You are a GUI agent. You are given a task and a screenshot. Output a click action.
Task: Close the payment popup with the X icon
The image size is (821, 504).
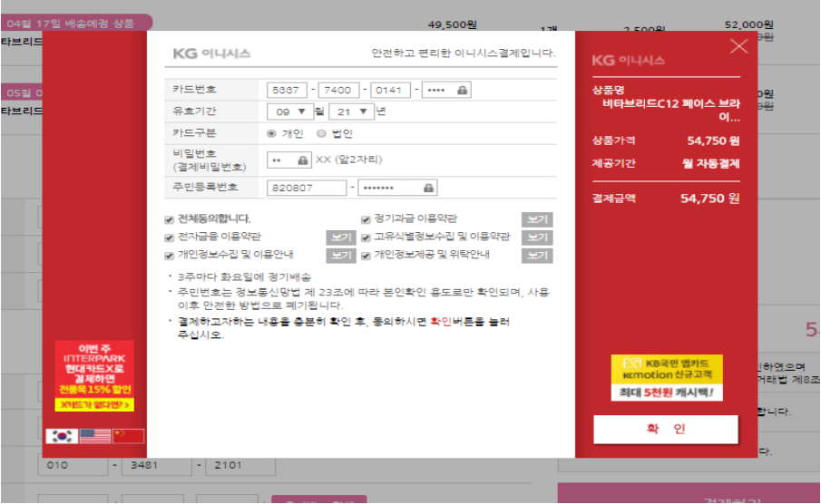pos(739,46)
